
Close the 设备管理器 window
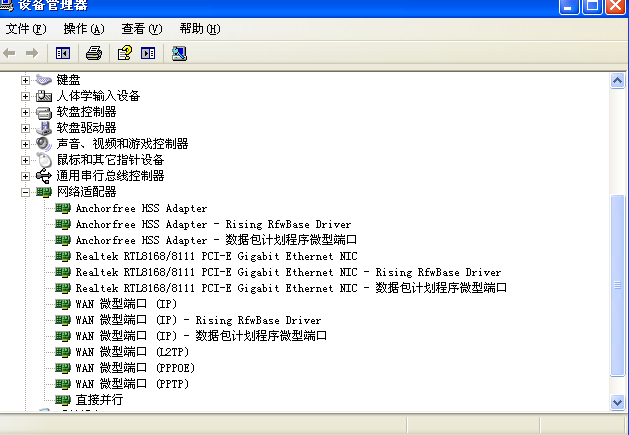[616, 6]
